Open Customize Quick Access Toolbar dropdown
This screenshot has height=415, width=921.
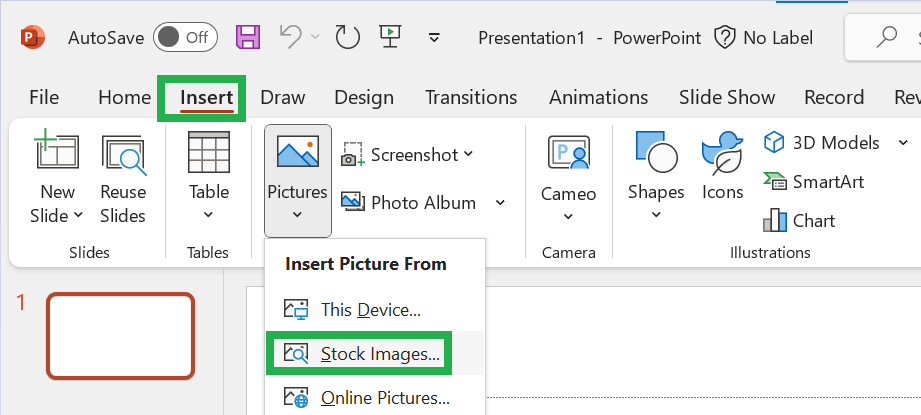coord(434,38)
